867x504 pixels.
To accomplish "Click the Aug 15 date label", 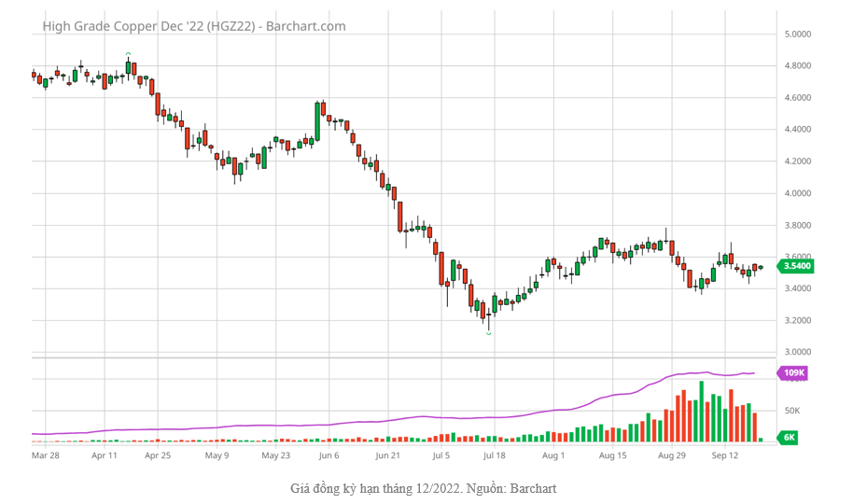I will point(612,455).
